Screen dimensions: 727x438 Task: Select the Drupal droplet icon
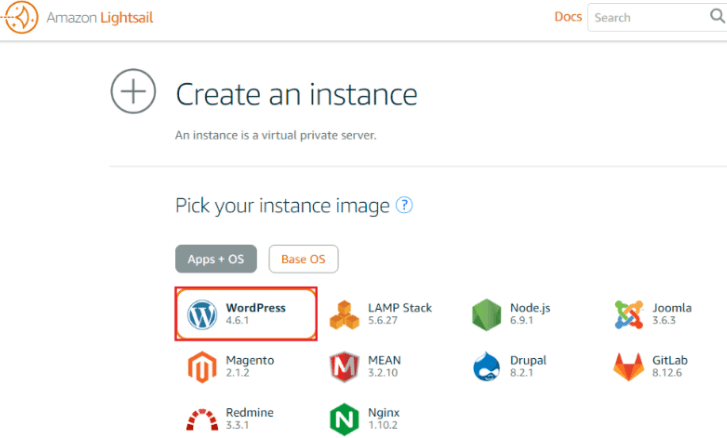[x=486, y=366]
